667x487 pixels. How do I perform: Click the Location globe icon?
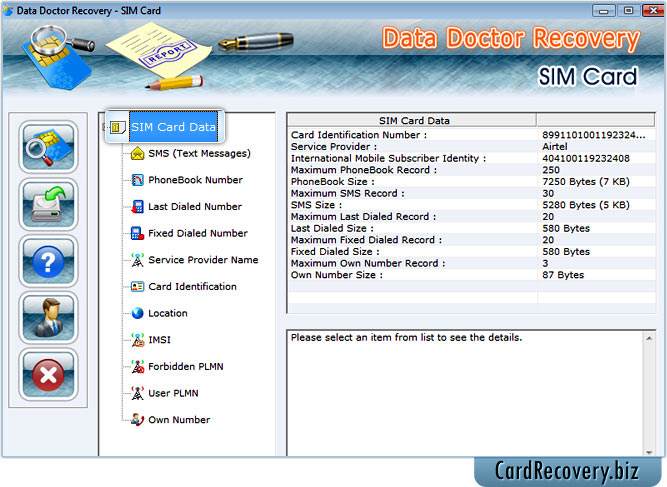point(137,313)
